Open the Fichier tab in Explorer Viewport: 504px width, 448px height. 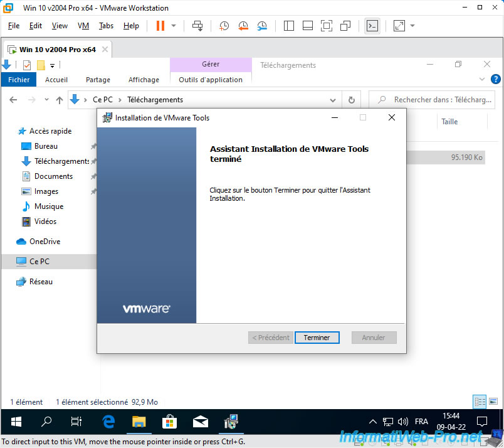[19, 80]
